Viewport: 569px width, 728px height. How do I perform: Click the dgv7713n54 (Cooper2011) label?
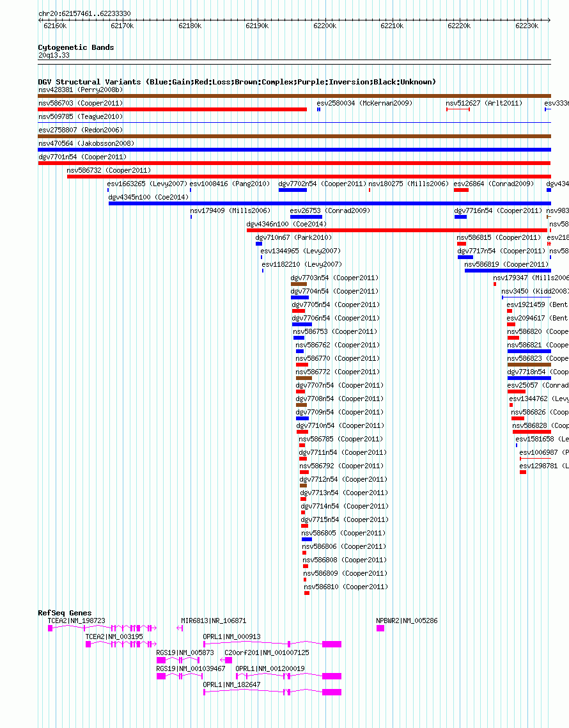[x=345, y=493]
